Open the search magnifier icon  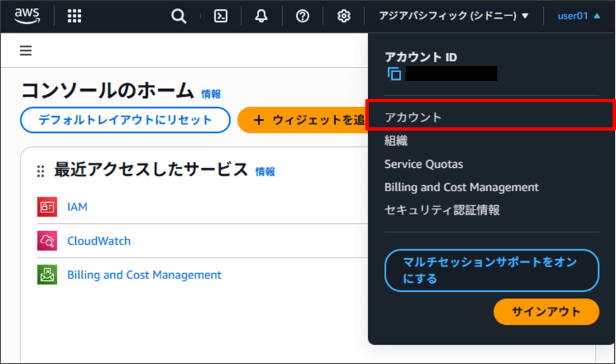[x=178, y=16]
